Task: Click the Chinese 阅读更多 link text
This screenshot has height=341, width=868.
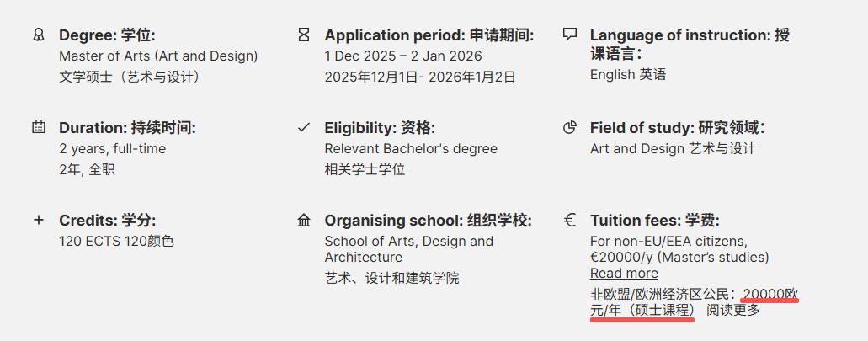Action: point(733,310)
